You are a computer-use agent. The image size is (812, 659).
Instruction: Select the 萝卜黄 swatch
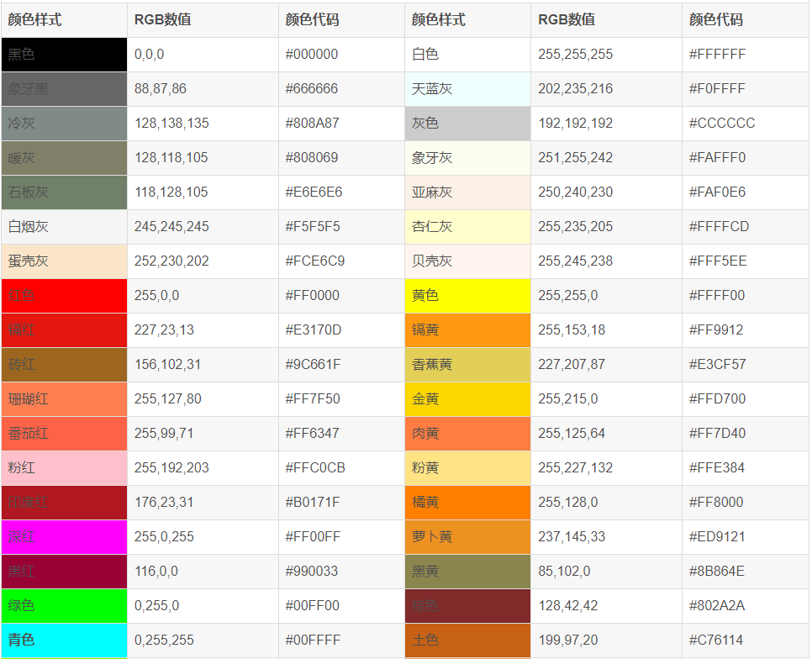(467, 537)
